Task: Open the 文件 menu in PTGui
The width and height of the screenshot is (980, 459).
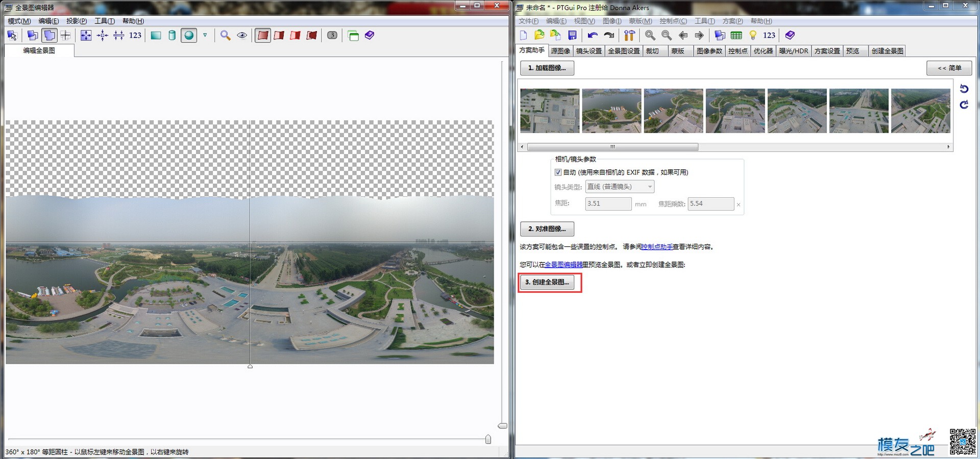Action: coord(528,21)
